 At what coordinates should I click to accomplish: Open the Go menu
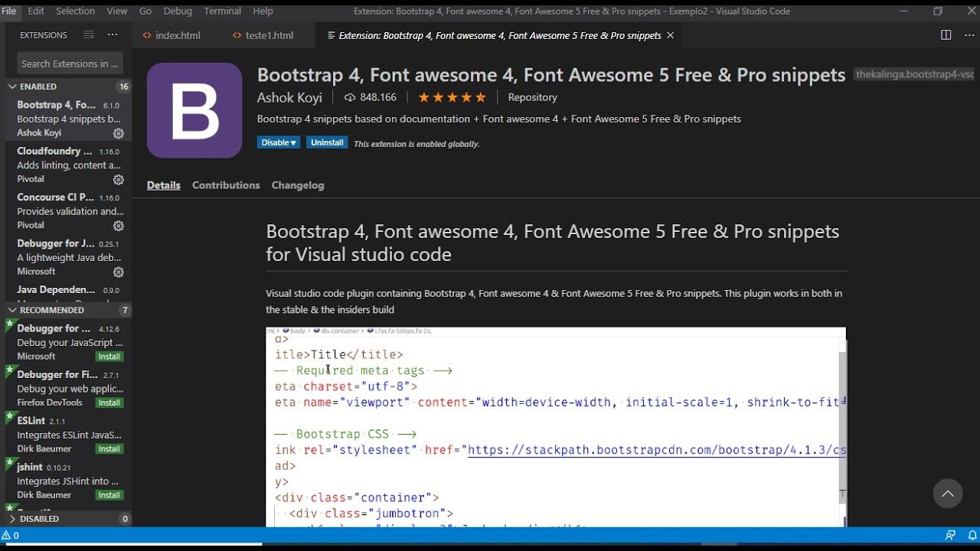pos(145,11)
